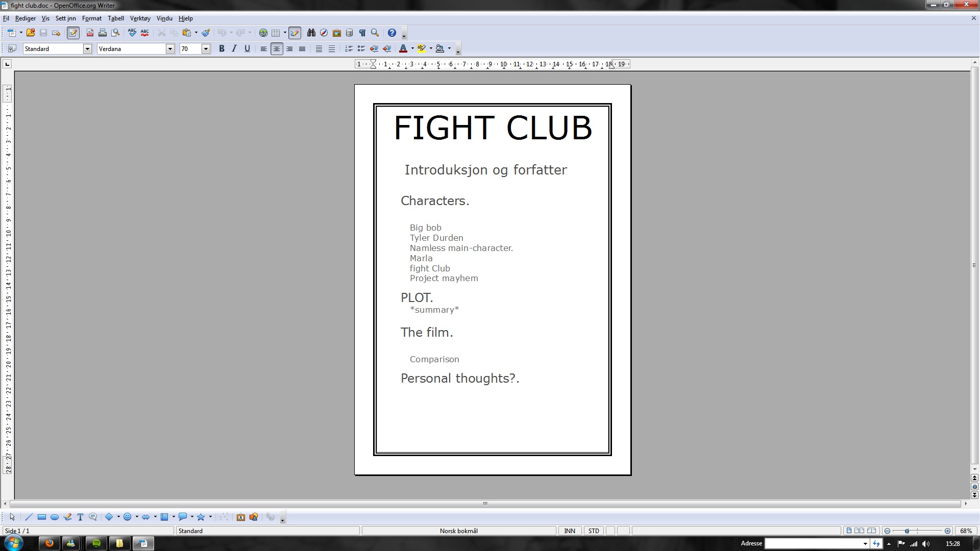Click the Format Paintbrush icon
Viewport: 980px width, 551px height.
pyautogui.click(x=206, y=33)
